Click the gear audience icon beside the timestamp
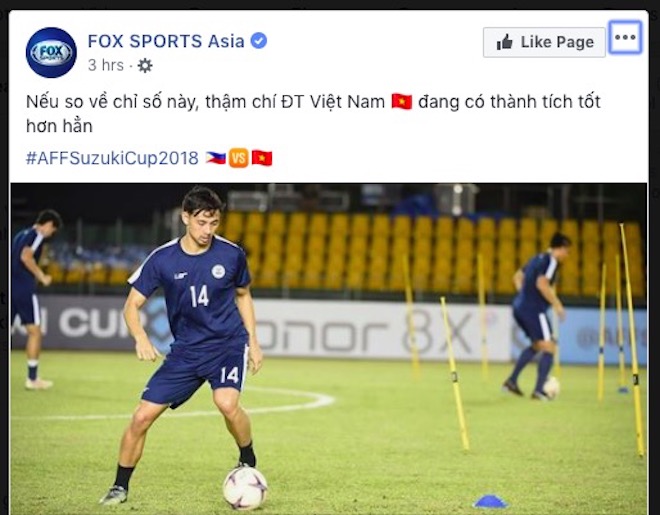The image size is (660, 515). coord(145,66)
